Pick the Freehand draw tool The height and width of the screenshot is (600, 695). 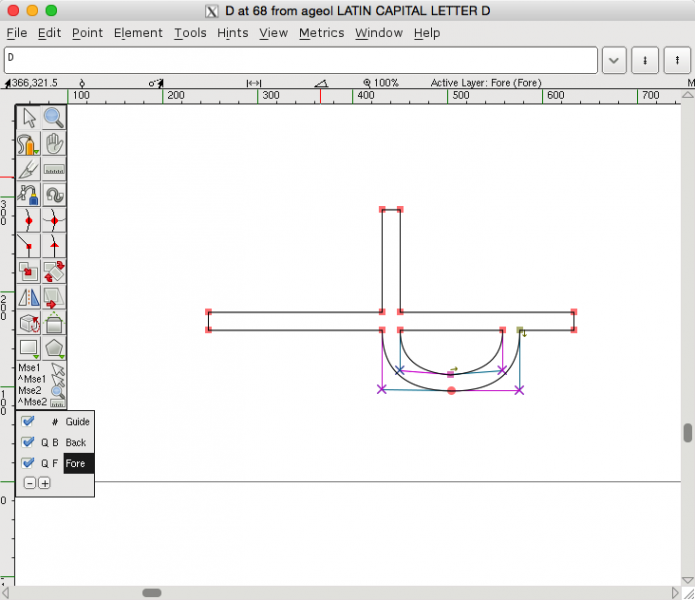[x=28, y=145]
